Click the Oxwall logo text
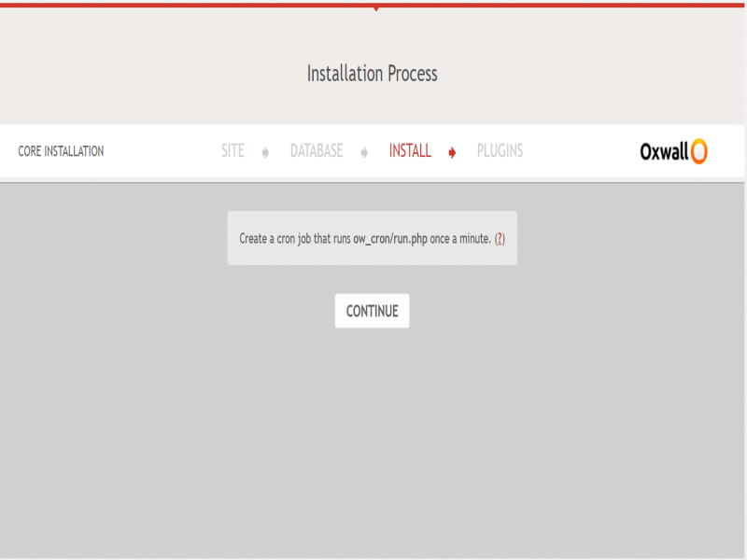The width and height of the screenshot is (747, 560). pyautogui.click(x=663, y=151)
